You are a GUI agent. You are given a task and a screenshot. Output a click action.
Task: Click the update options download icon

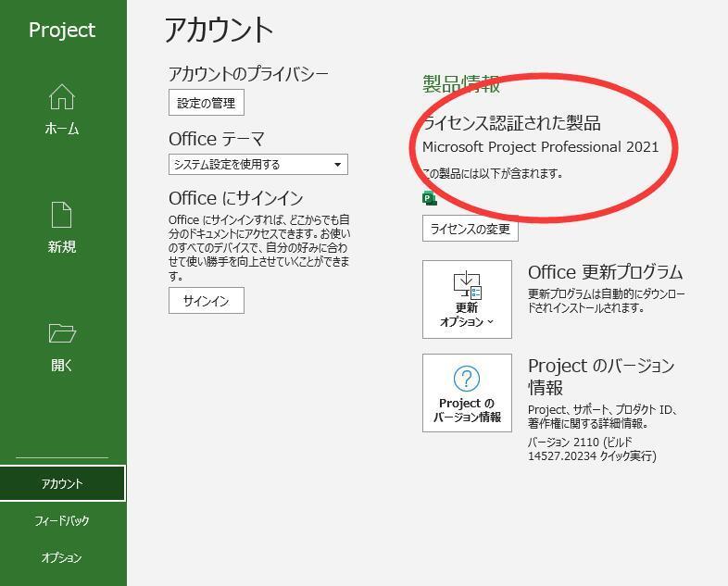coord(467,284)
